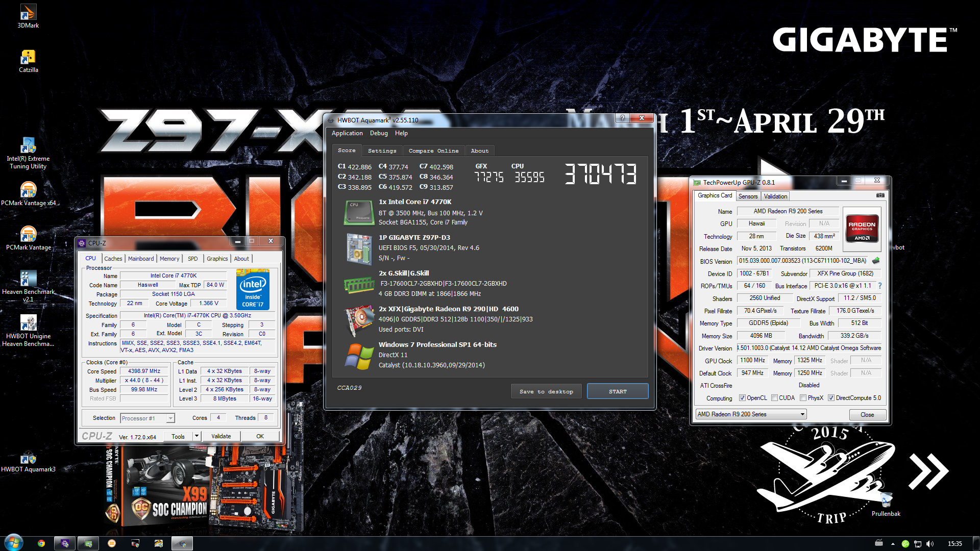Click the volume speaker tray icon
Image resolution: width=980 pixels, height=551 pixels.
point(929,544)
